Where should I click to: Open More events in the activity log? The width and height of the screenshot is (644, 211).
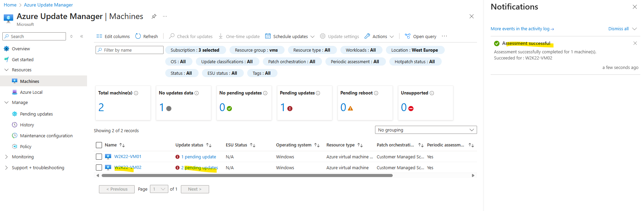[522, 29]
